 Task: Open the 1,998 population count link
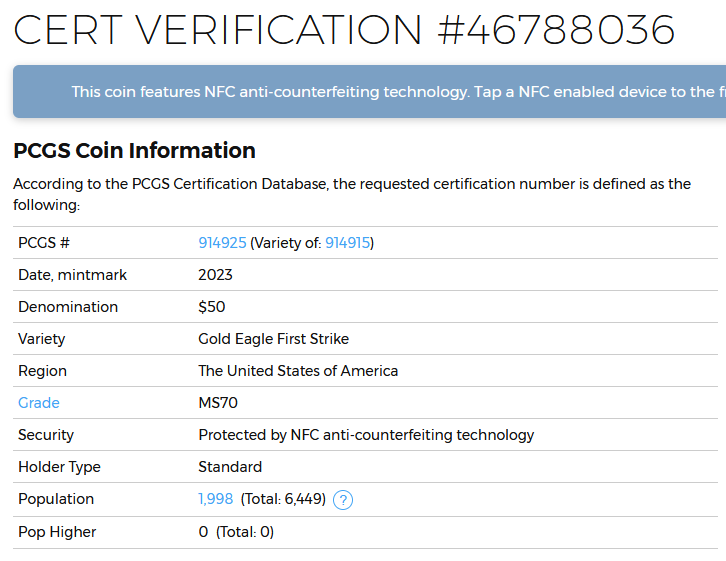tap(216, 499)
